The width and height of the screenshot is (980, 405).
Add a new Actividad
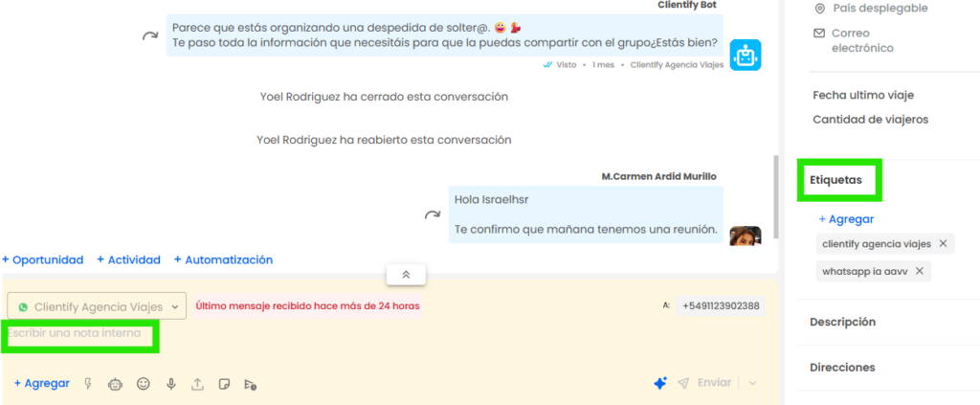129,259
